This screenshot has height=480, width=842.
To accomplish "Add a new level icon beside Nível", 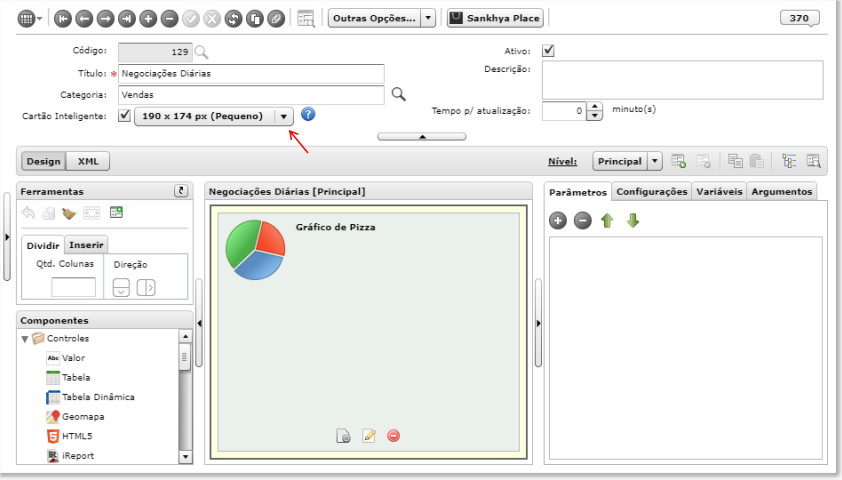I will pyautogui.click(x=679, y=161).
